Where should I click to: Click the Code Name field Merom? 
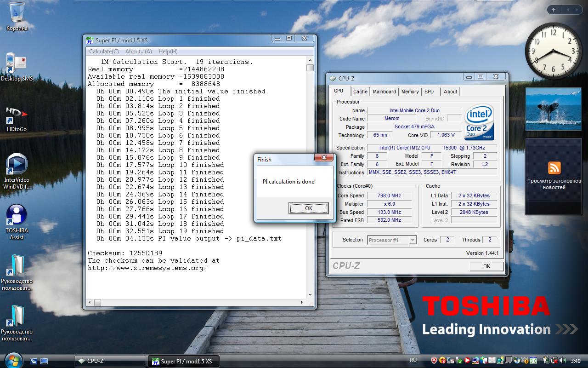click(x=392, y=119)
